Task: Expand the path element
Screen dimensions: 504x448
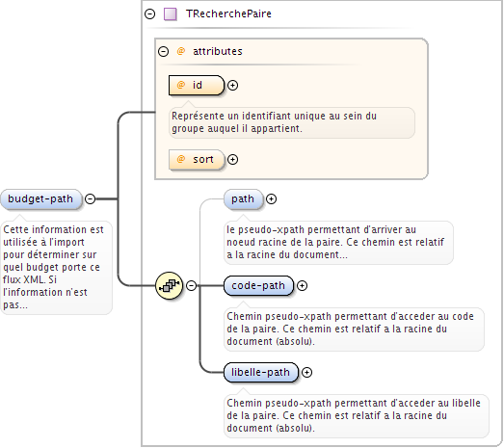Action: click(272, 198)
